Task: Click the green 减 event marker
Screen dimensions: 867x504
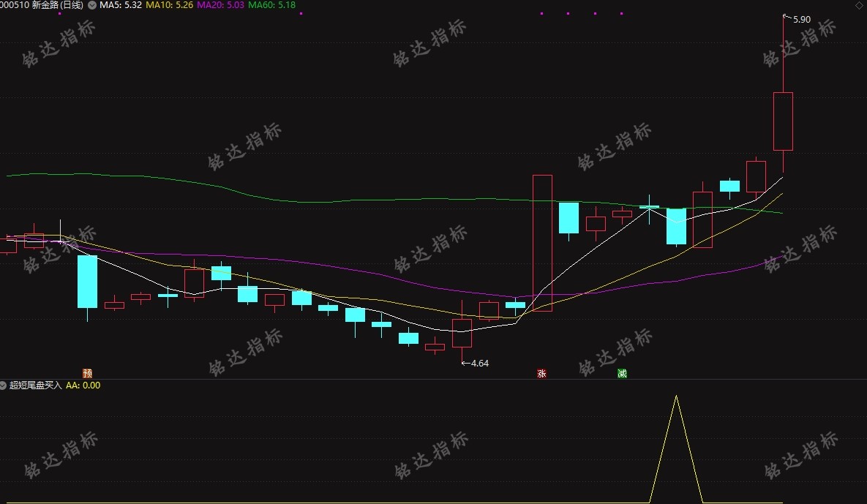Action: click(622, 374)
